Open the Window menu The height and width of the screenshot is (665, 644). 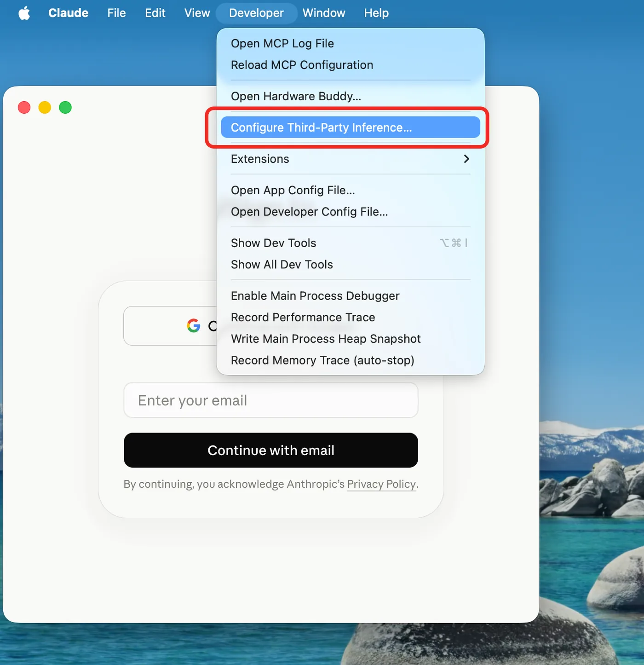[324, 13]
